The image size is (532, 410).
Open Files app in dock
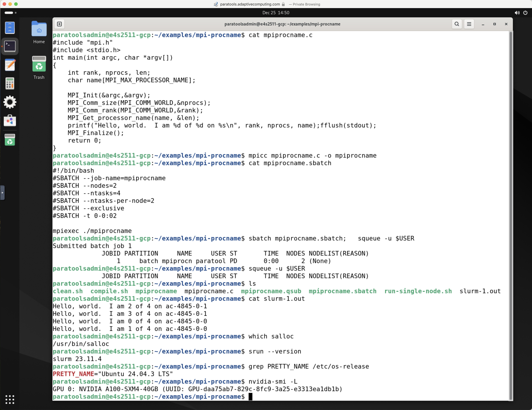click(10, 28)
